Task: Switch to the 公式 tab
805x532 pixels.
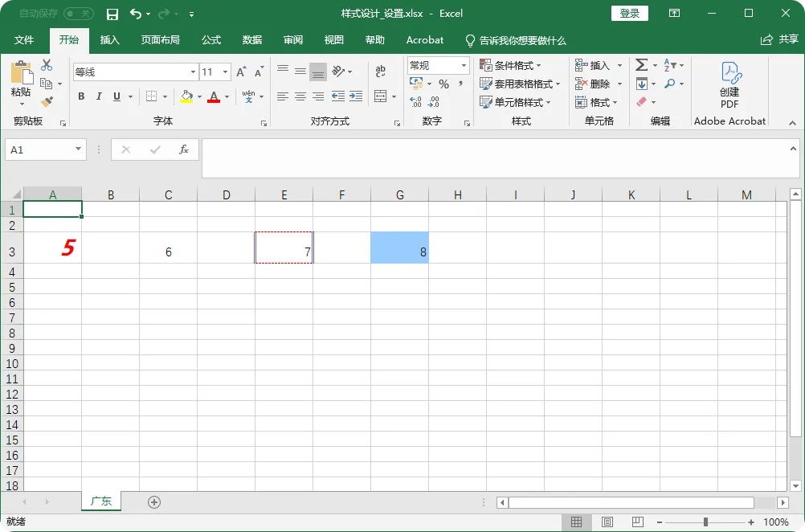Action: pos(211,40)
